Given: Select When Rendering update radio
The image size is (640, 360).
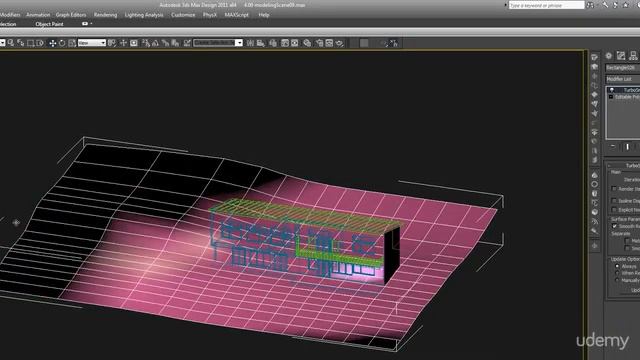Looking at the screenshot, I should [x=617, y=273].
